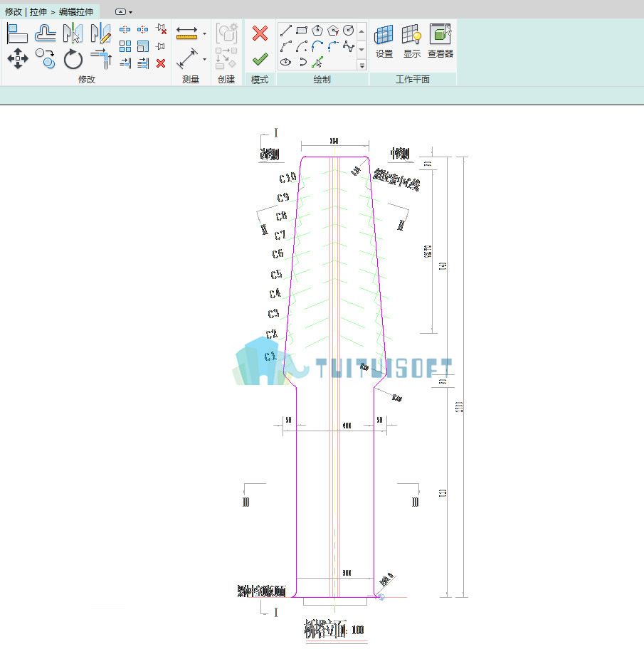This screenshot has width=644, height=654.
Task: Select the Scale tool
Action: tap(143, 46)
